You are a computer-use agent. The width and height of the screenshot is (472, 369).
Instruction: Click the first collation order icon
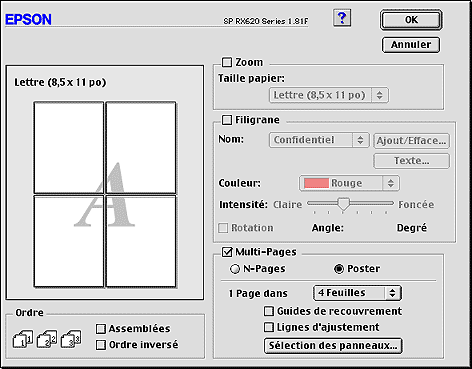click(23, 339)
